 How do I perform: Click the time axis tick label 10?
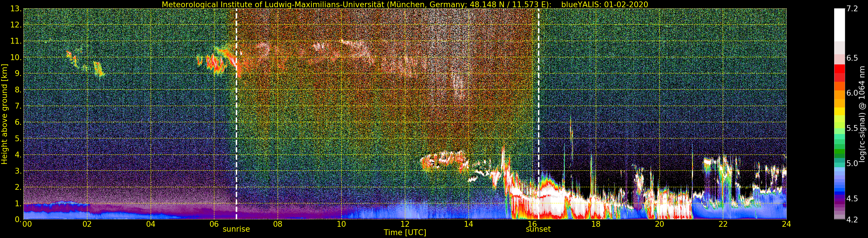(x=341, y=224)
